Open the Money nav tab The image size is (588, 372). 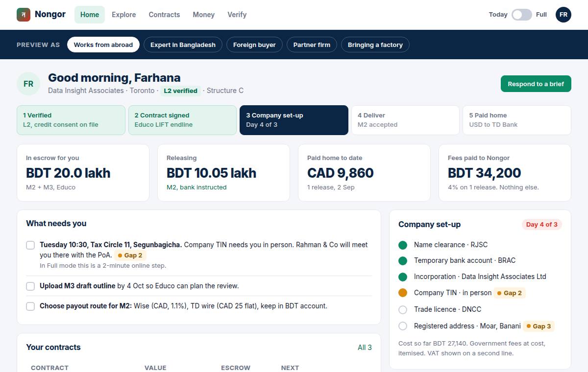[x=203, y=15]
